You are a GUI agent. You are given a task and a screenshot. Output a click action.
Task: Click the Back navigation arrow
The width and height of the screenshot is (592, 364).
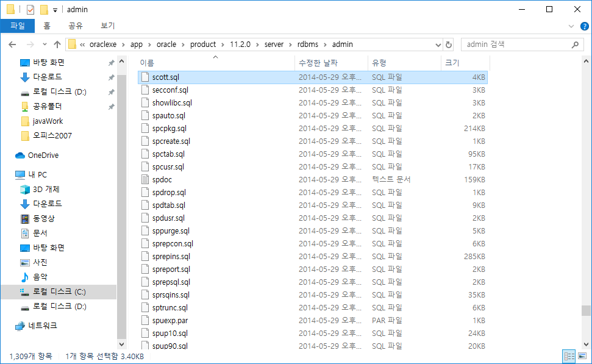pos(12,45)
